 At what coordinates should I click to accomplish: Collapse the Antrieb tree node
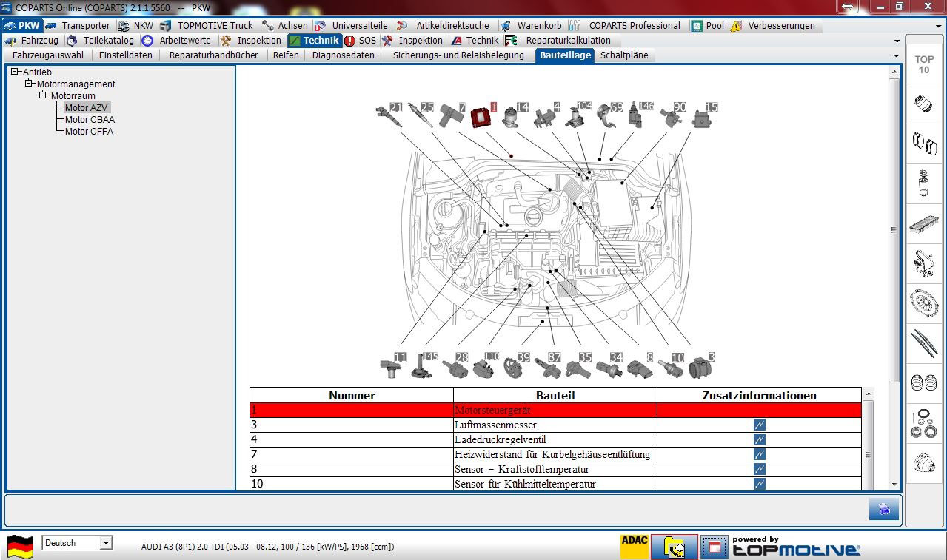[15, 72]
